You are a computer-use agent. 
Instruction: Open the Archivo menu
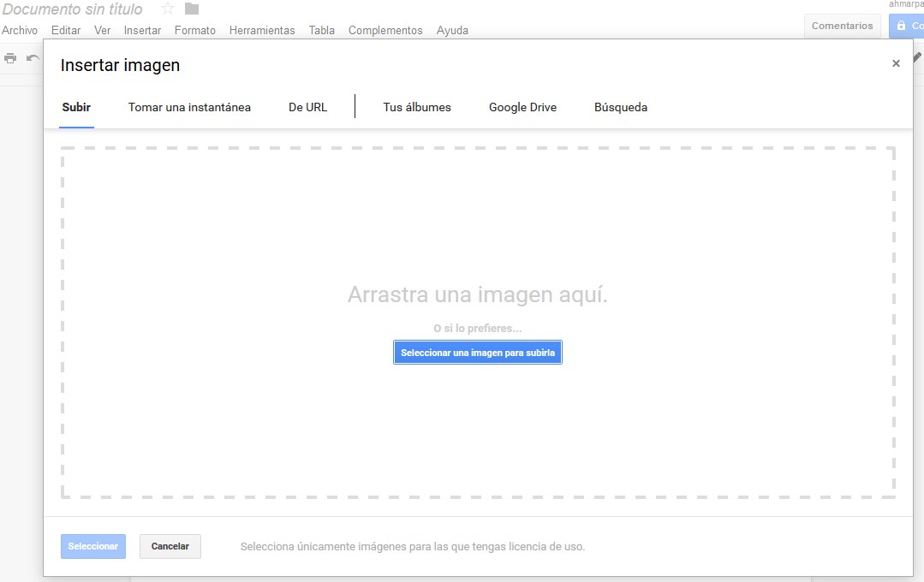[19, 30]
